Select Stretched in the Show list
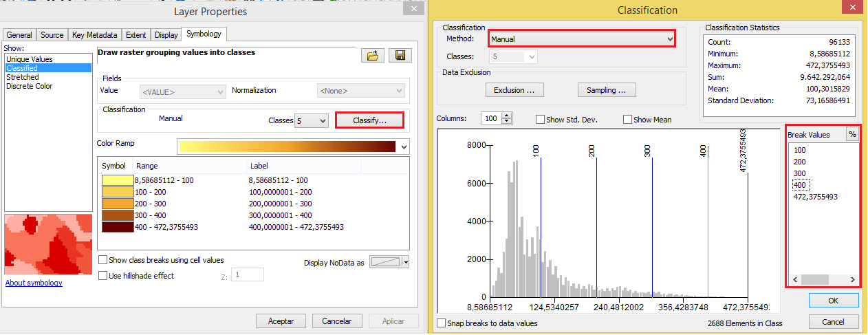This screenshot has height=335, width=868. (x=23, y=77)
